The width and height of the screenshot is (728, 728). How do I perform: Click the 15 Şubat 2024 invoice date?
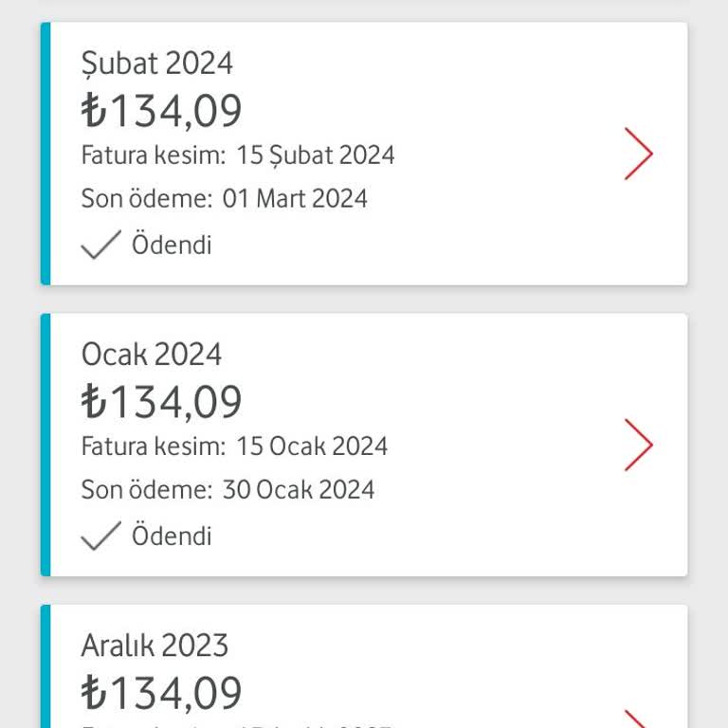[316, 155]
